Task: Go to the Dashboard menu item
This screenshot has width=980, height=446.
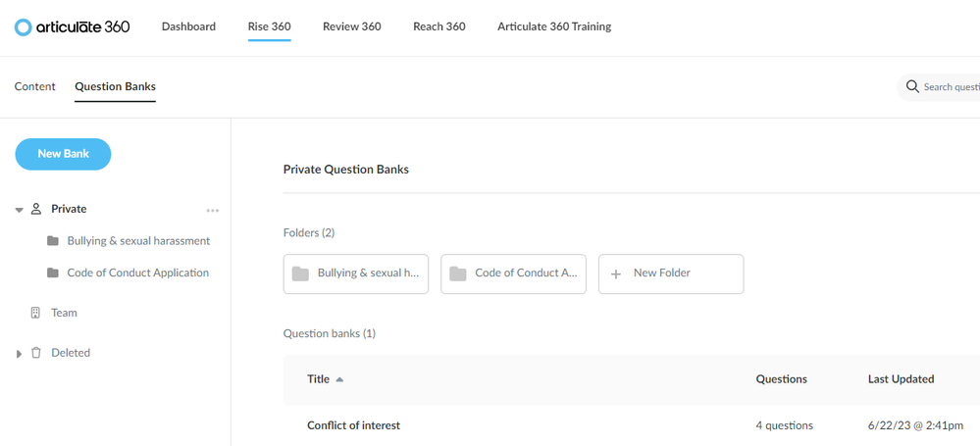Action: 188,26
